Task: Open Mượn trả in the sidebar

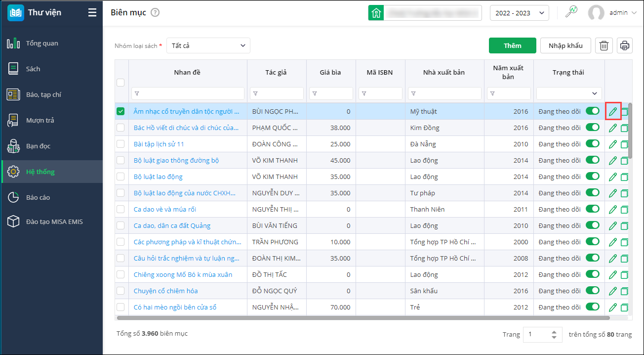Action: [40, 120]
